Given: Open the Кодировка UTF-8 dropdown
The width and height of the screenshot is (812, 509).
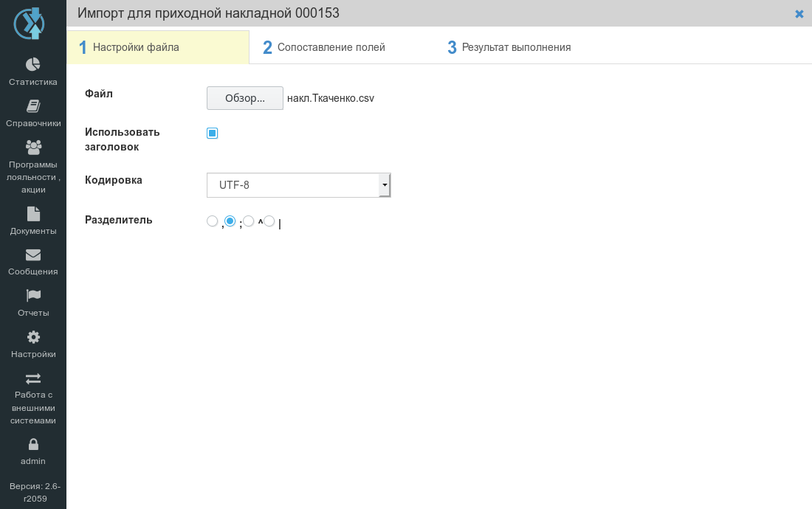Looking at the screenshot, I should tap(299, 185).
